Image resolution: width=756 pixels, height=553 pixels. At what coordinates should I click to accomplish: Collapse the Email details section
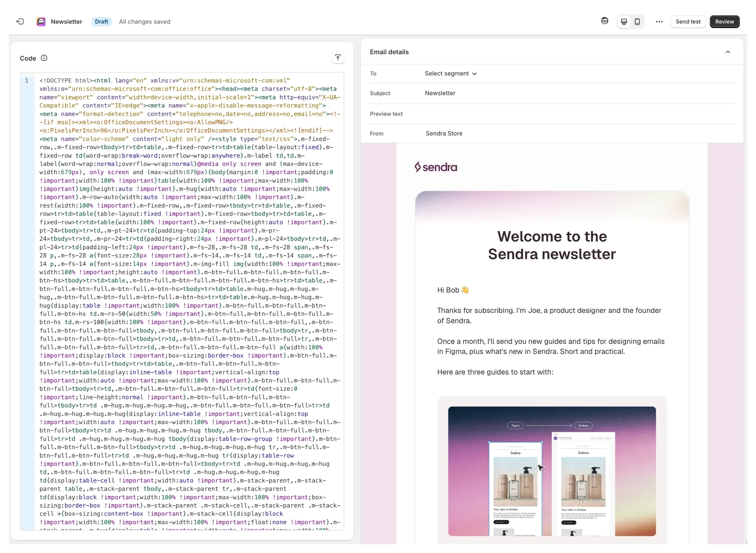click(728, 52)
